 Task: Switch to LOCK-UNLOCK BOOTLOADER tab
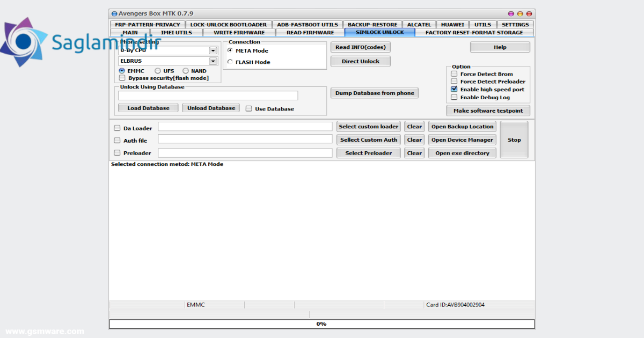[229, 25]
